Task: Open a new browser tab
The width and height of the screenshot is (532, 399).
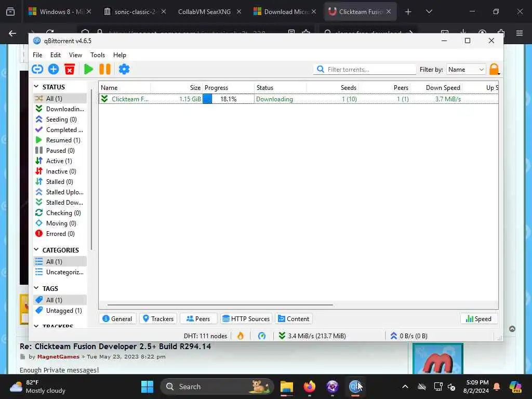Action: pyautogui.click(x=408, y=11)
